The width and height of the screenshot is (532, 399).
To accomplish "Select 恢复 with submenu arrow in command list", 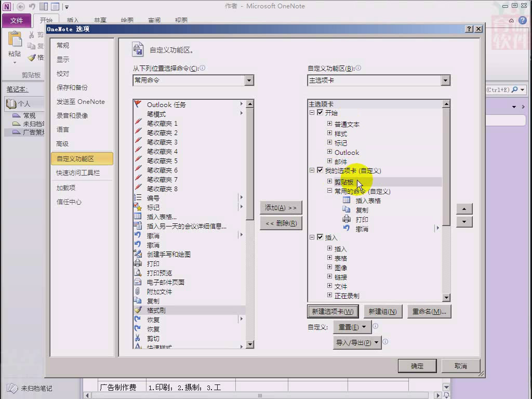I will [x=189, y=320].
